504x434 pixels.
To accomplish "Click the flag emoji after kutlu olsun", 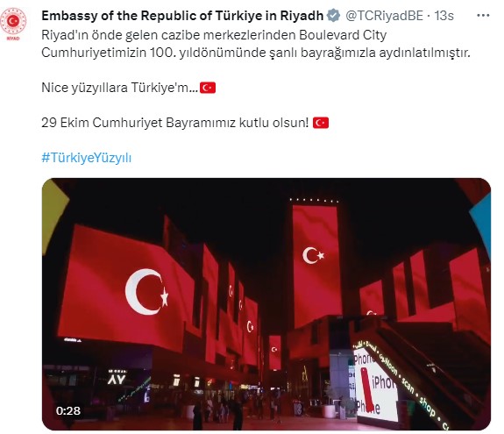I will [x=321, y=123].
